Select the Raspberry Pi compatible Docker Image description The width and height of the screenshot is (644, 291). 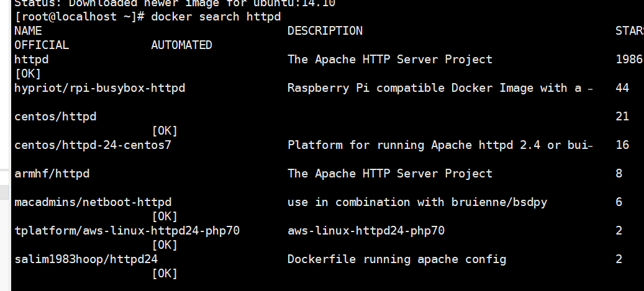coord(440,88)
